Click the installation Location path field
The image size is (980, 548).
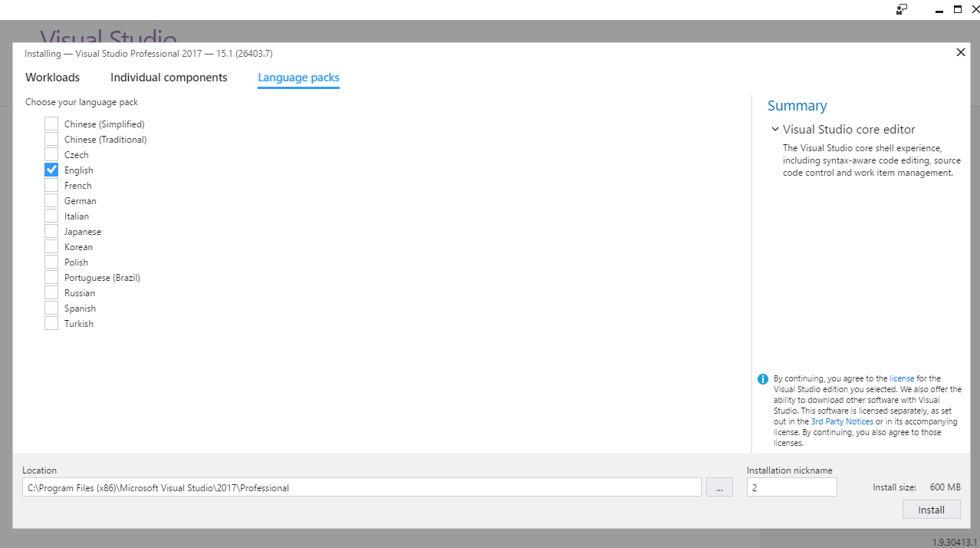coord(360,487)
